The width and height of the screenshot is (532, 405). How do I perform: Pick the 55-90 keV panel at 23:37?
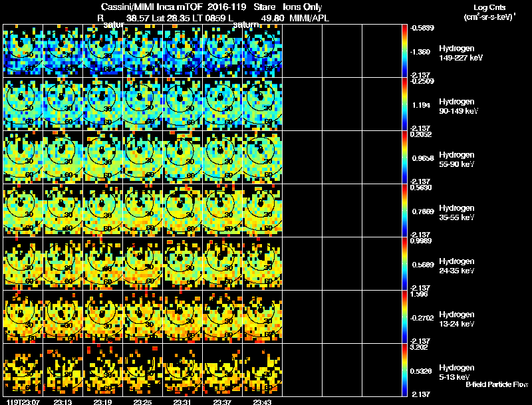point(223,158)
